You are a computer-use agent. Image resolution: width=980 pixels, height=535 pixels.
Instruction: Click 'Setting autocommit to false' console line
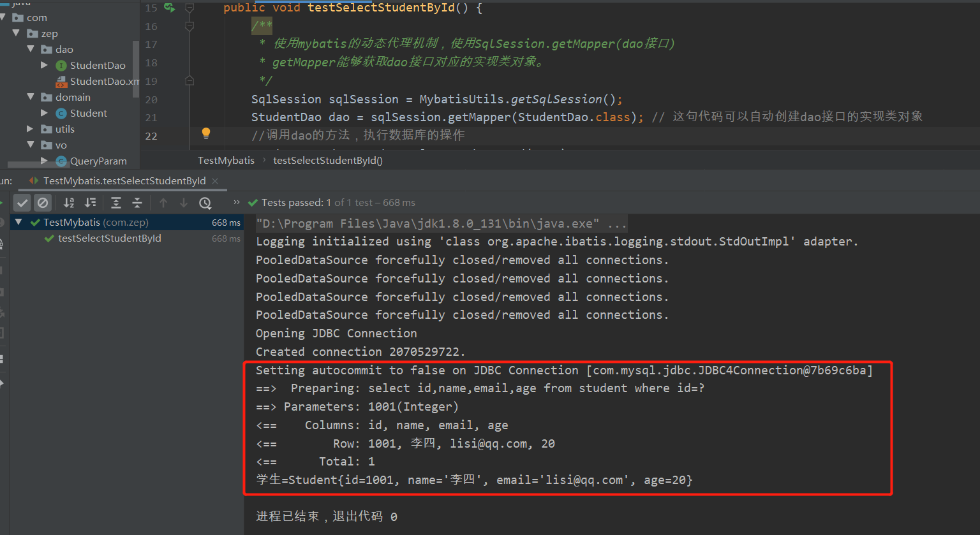[x=564, y=370]
